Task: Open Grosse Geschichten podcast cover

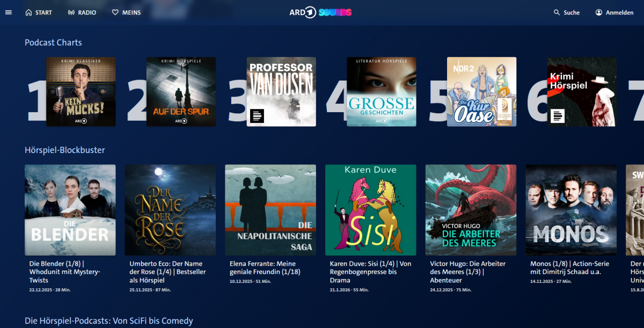Action: coord(382,92)
